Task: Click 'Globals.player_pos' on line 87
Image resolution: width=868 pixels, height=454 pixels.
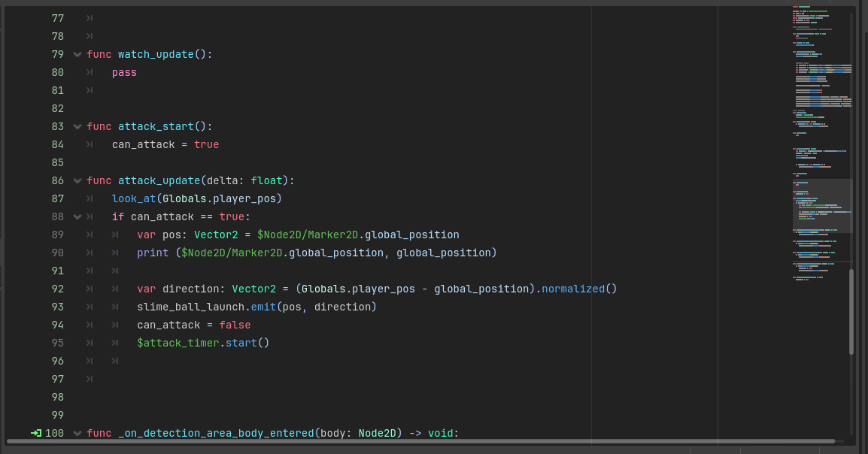Action: coord(219,198)
